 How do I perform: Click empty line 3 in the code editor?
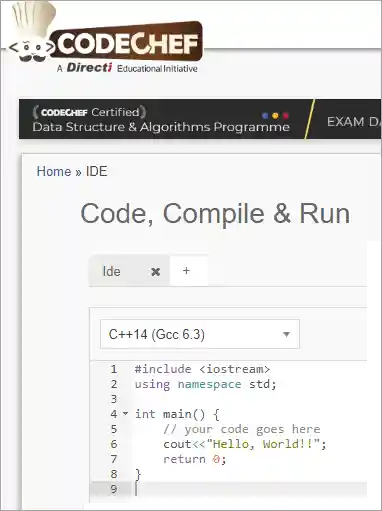point(250,399)
